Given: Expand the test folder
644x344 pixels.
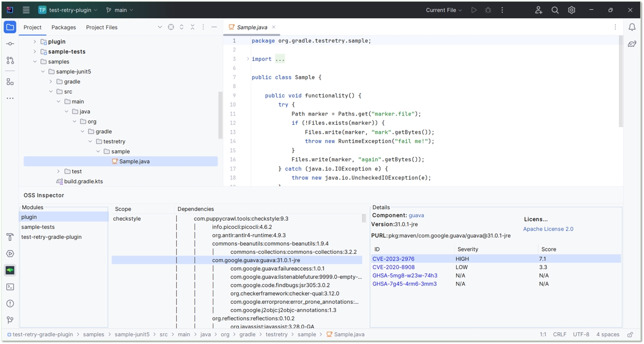Looking at the screenshot, I should pos(59,171).
